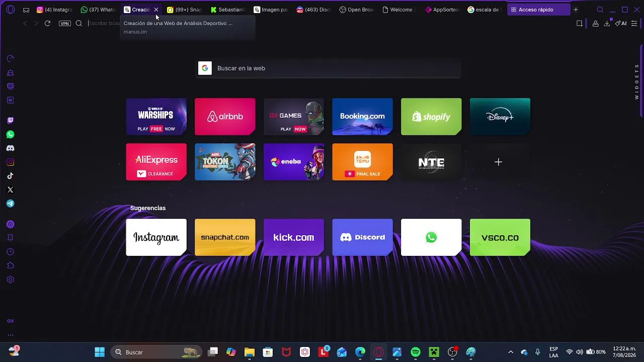Open Instagram from the left sidebar
Image resolution: width=644 pixels, height=362 pixels.
click(10, 162)
